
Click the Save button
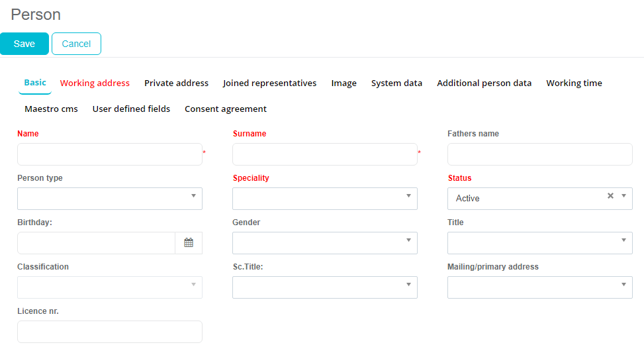(x=24, y=44)
